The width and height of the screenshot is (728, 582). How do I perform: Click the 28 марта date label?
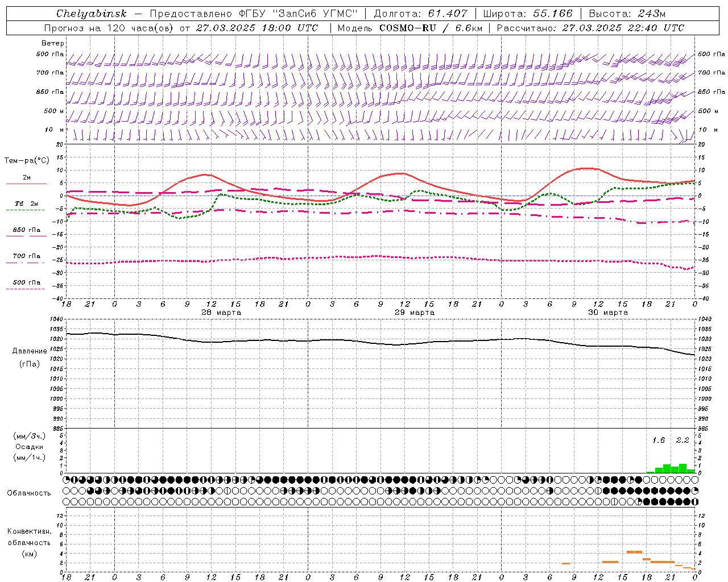point(221,313)
